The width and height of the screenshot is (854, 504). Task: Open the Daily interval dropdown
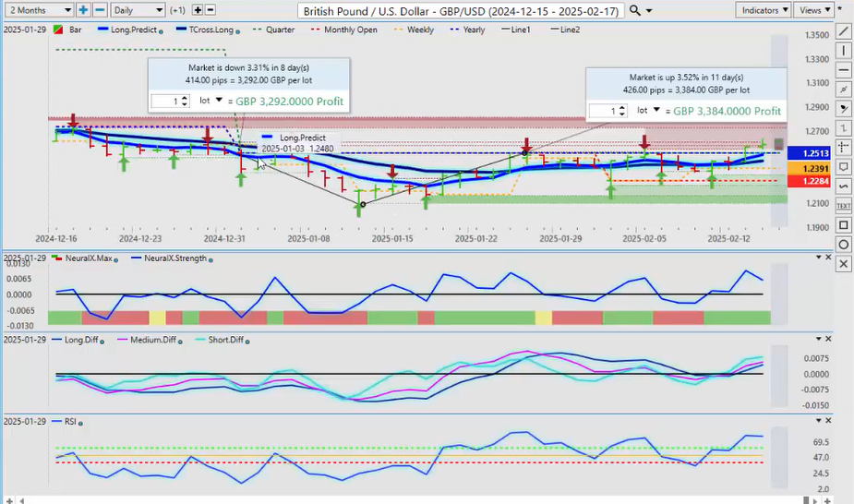click(138, 10)
